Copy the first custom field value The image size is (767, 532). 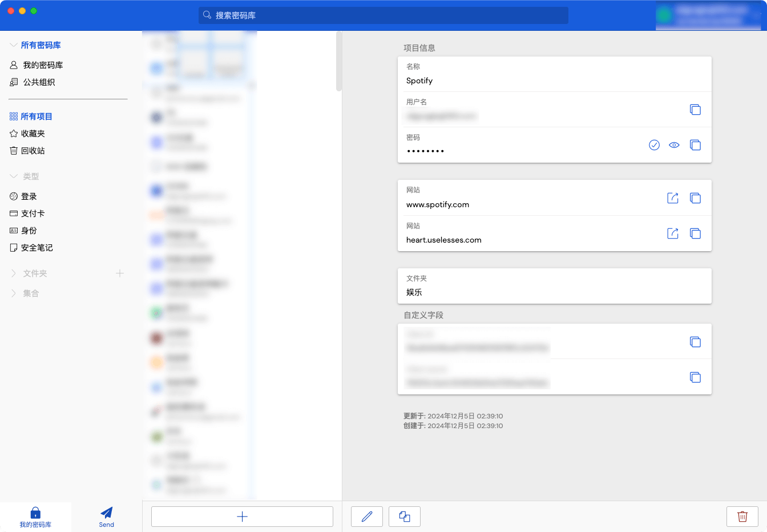(x=695, y=342)
